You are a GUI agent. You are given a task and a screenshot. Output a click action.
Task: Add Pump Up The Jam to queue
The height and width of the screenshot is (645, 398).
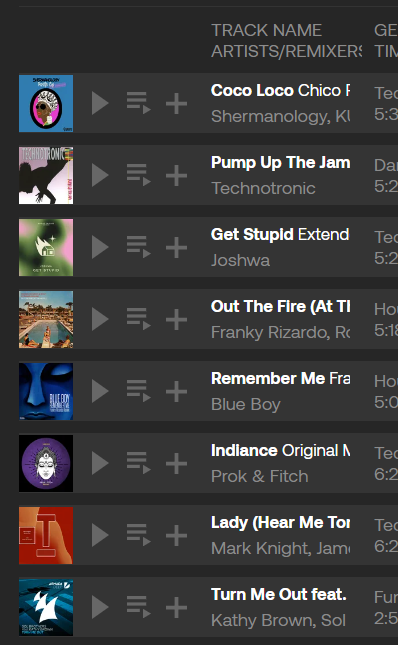139,175
